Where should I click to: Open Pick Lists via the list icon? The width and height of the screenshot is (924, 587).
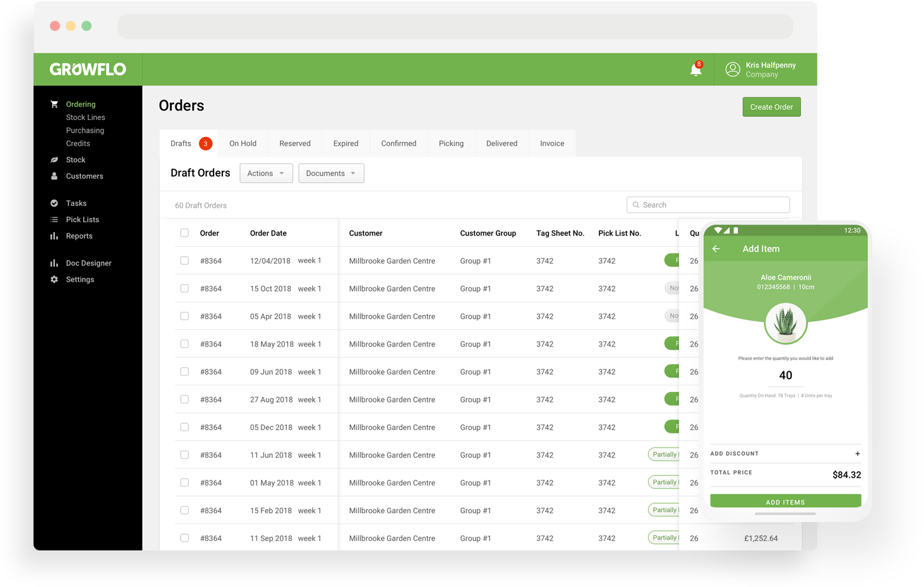tap(54, 219)
